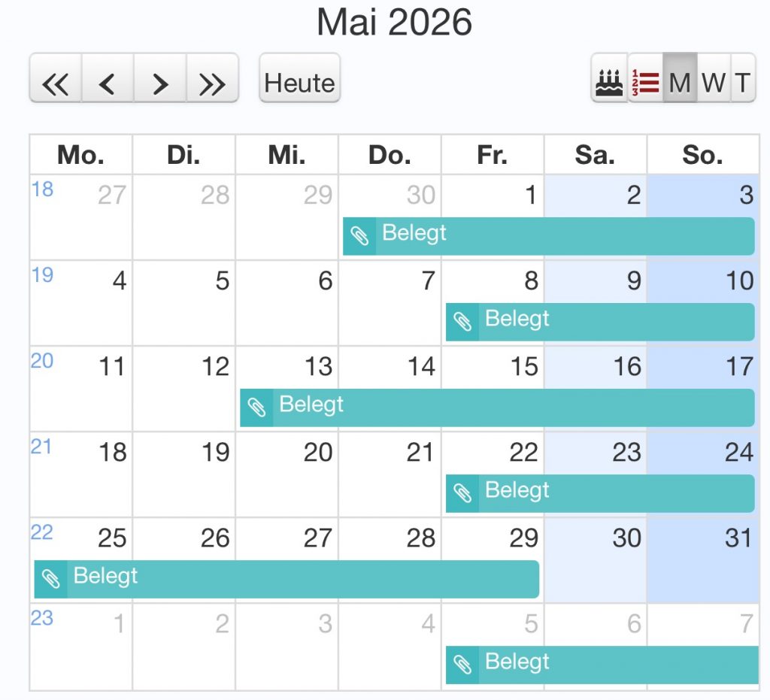Open the Belegt event starting May 8

click(602, 322)
